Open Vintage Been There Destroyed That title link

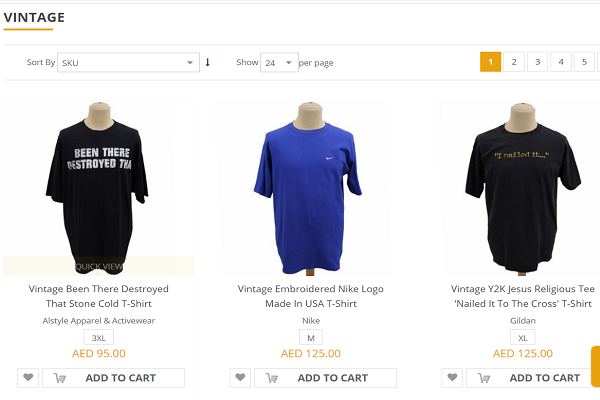click(x=99, y=296)
